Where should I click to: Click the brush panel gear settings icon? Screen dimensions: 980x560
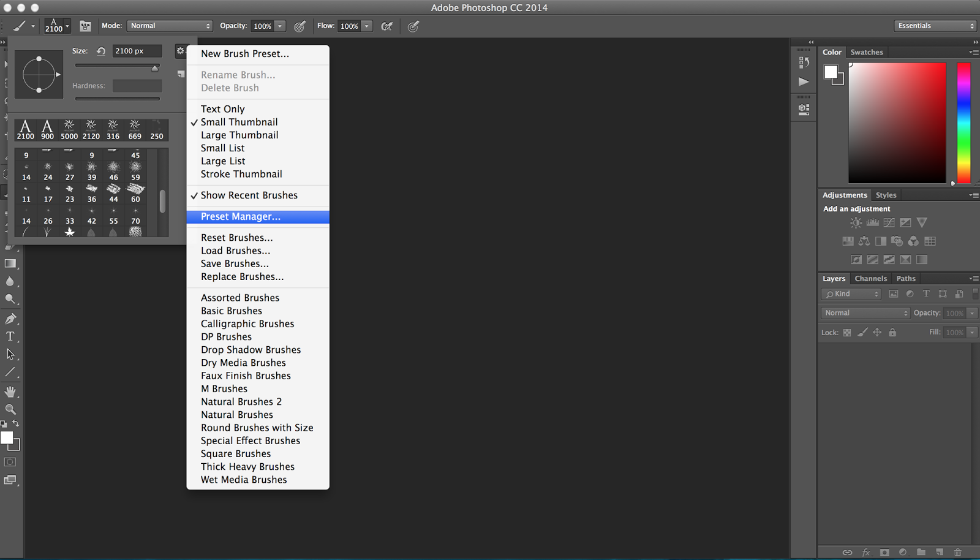point(180,51)
